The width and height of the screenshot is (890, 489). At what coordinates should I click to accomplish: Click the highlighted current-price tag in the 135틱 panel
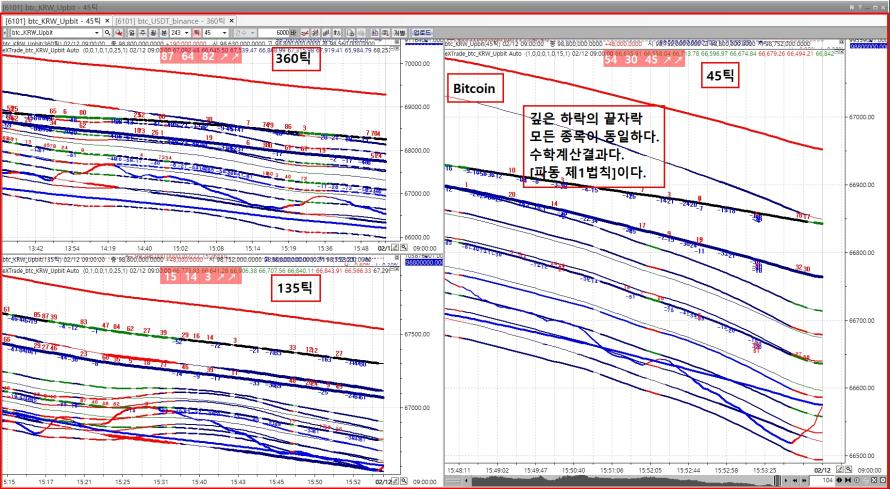click(423, 263)
